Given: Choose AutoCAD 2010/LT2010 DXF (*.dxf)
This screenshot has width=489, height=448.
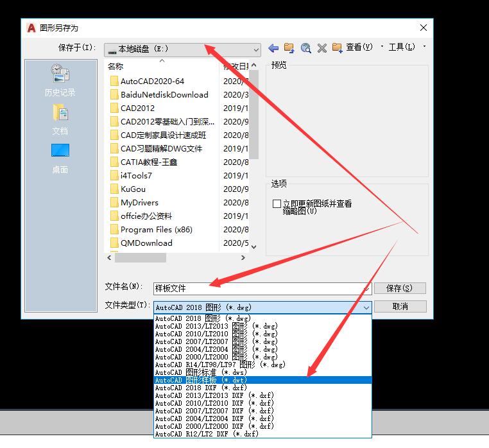Looking at the screenshot, I should click(262, 403).
